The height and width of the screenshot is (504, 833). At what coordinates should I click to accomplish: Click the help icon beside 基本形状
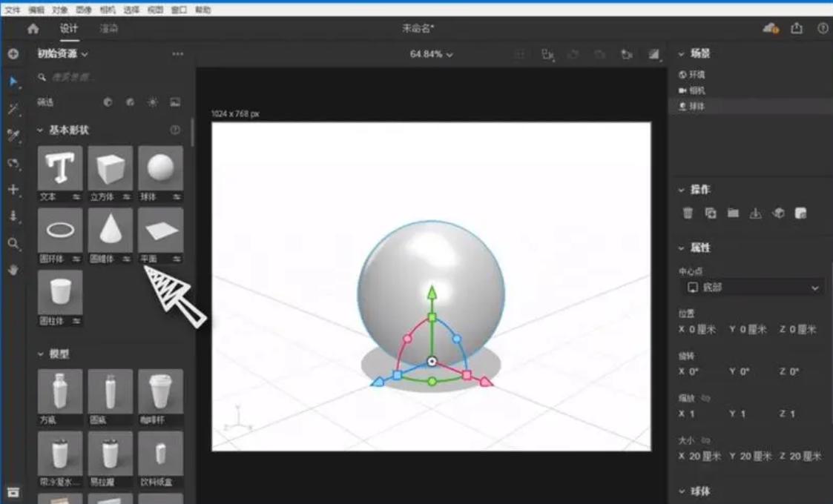tap(175, 130)
